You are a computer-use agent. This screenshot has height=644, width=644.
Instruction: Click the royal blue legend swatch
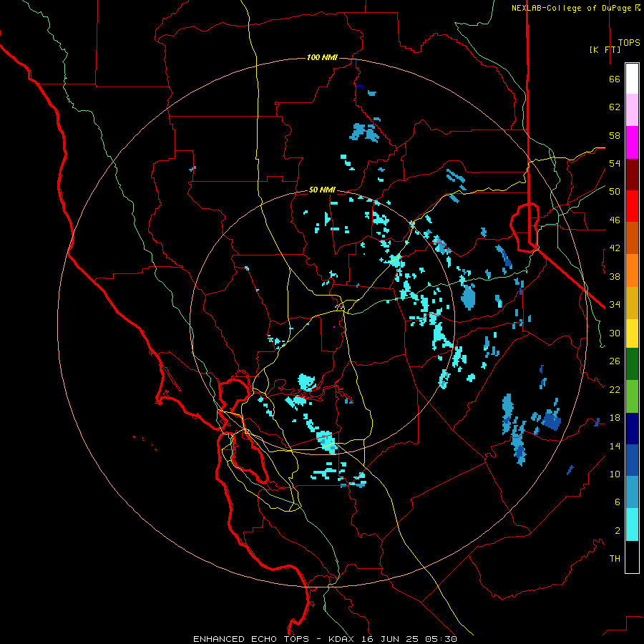pyautogui.click(x=632, y=460)
